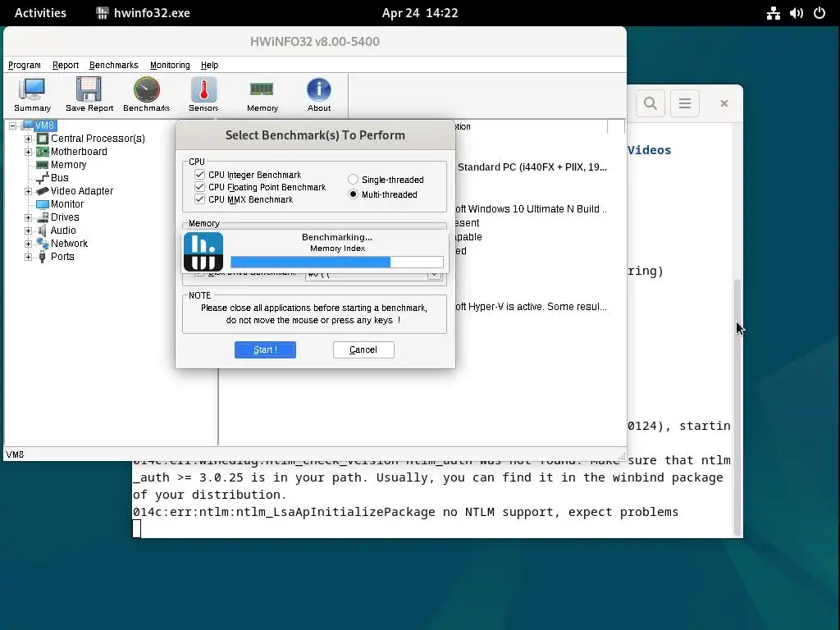The image size is (840, 630).
Task: Click the Network icon in tree
Action: [43, 244]
